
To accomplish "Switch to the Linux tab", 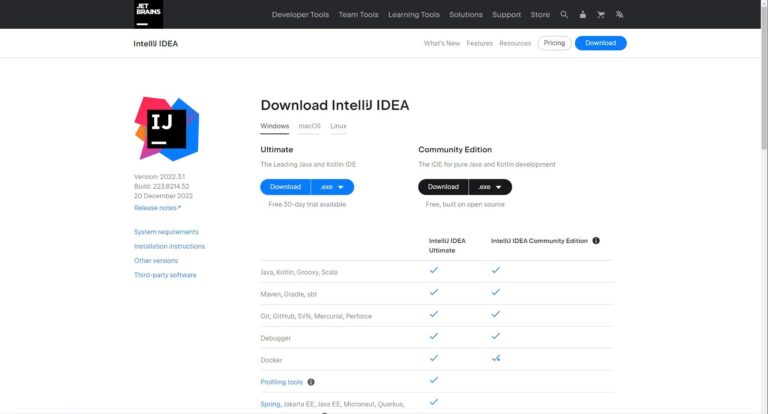I will pos(338,126).
